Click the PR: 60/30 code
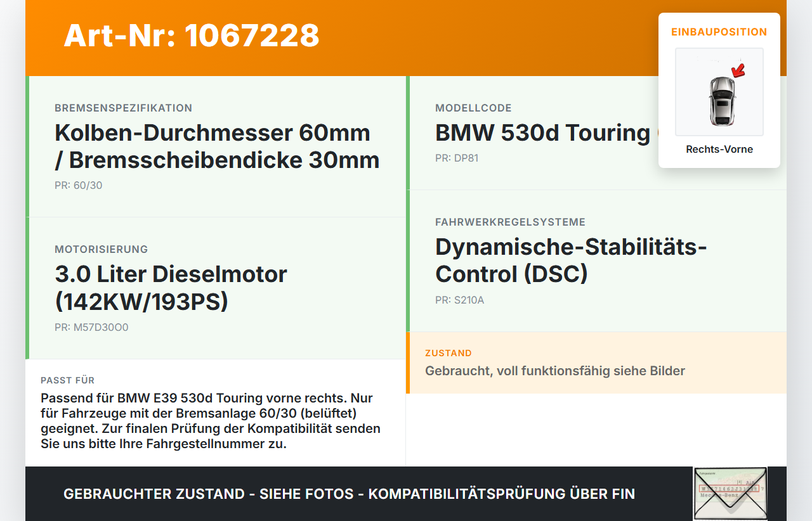This screenshot has width=812, height=521. point(78,186)
